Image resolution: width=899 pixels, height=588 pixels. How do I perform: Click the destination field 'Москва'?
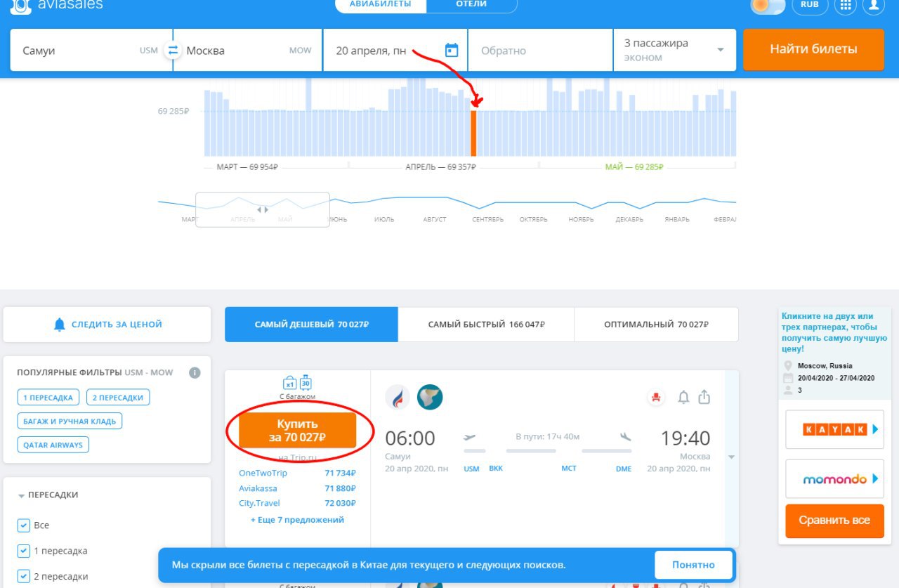click(x=247, y=50)
